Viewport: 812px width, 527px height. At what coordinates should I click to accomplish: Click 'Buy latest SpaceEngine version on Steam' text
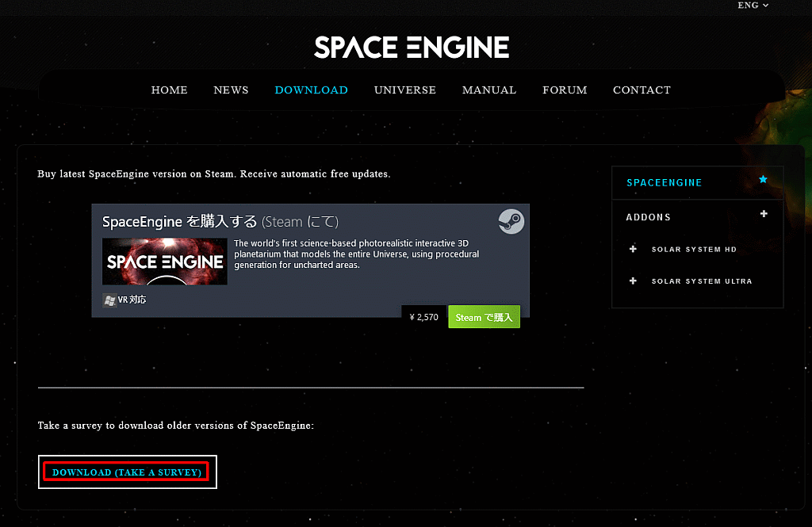[214, 174]
